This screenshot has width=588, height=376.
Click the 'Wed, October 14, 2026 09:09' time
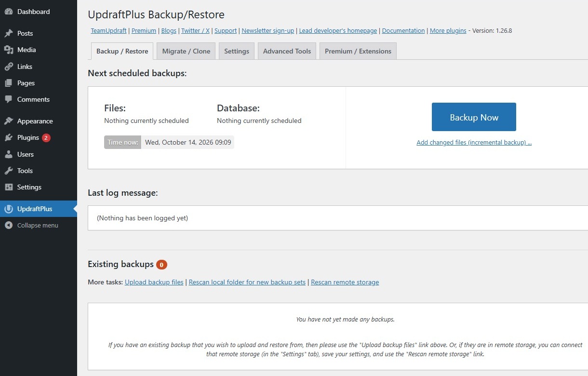[x=188, y=142]
